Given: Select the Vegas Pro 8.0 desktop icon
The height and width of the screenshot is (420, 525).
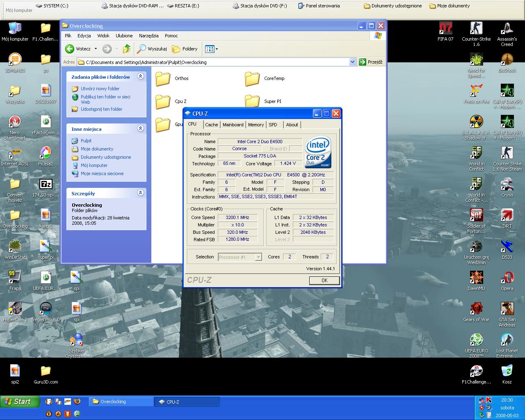Looking at the screenshot, I should click(x=46, y=312).
